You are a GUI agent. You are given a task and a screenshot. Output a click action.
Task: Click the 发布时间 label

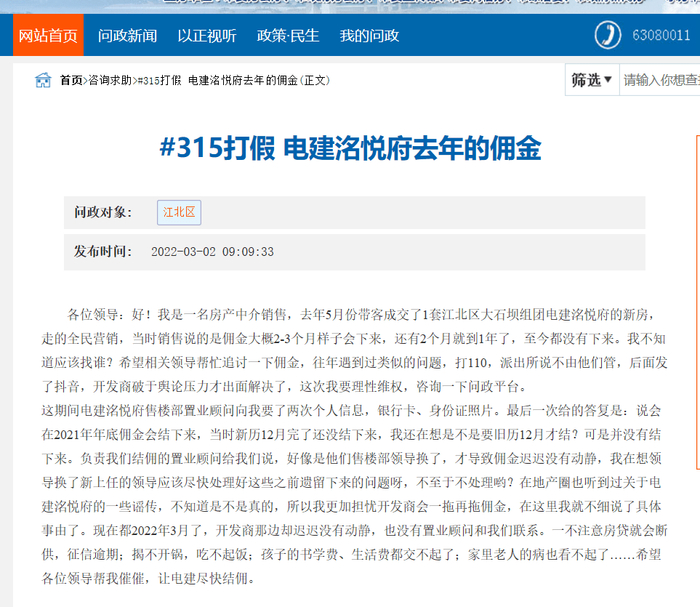[103, 252]
